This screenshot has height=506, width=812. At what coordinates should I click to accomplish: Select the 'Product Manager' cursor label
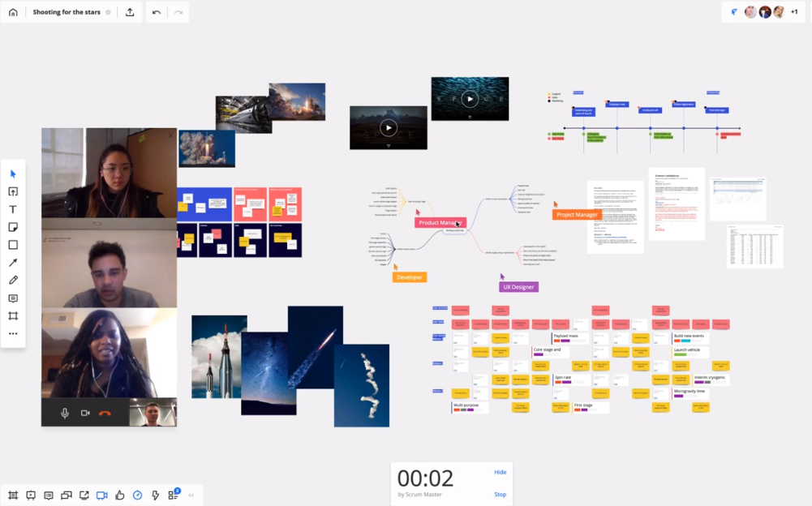(x=440, y=222)
